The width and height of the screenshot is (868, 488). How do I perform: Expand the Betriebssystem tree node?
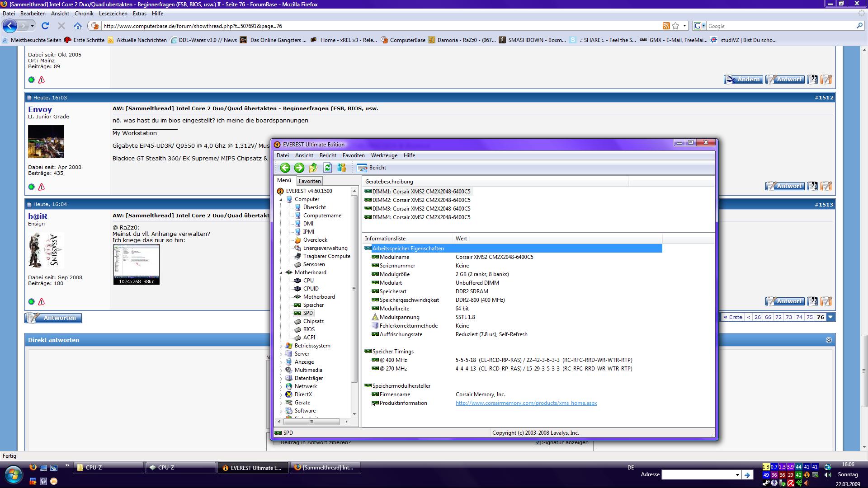281,346
